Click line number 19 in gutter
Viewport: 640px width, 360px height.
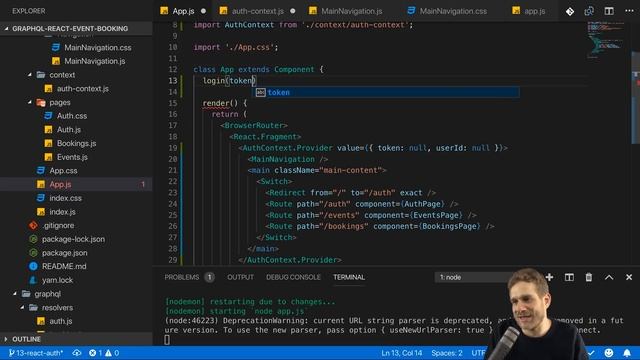[173, 148]
